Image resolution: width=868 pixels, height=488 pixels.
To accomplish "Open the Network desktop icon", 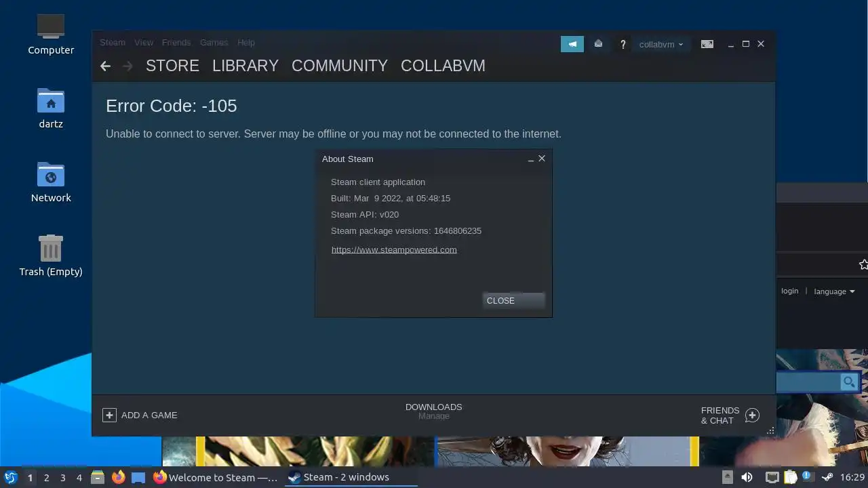I will pyautogui.click(x=51, y=182).
